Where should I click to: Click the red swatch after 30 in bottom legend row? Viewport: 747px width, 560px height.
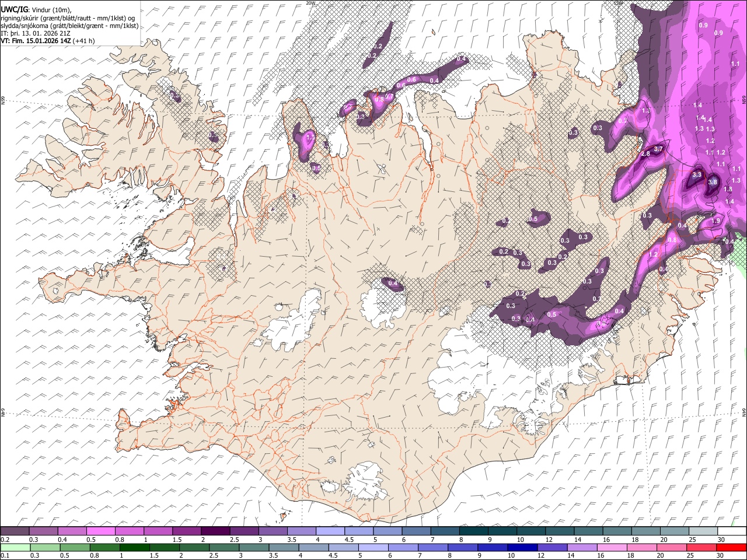(x=731, y=547)
